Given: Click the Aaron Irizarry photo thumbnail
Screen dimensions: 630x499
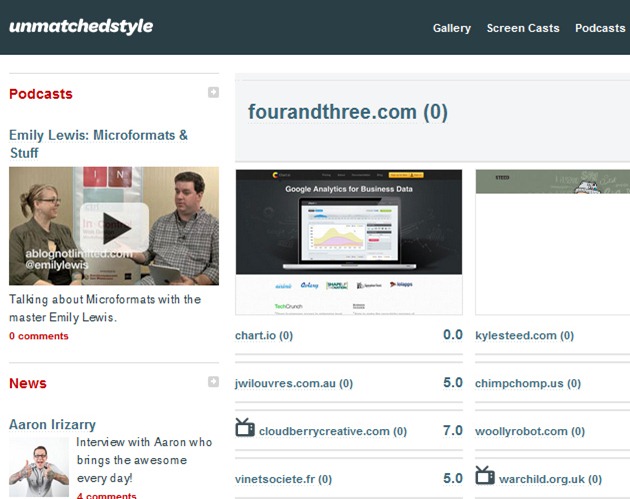Looking at the screenshot, I should (39, 467).
